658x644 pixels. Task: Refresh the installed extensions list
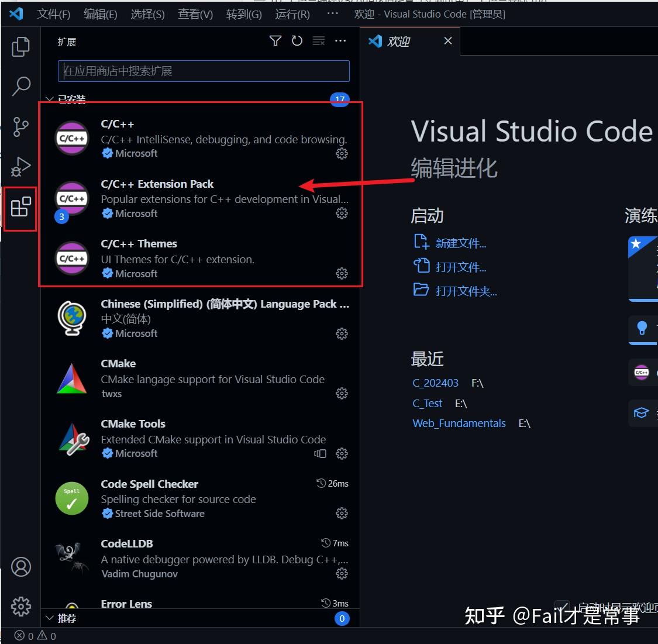point(297,41)
